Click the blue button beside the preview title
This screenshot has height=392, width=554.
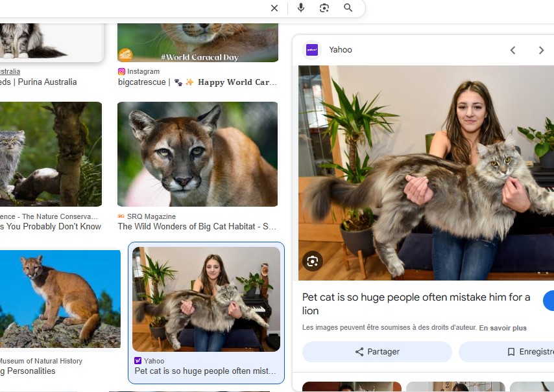pyautogui.click(x=549, y=301)
